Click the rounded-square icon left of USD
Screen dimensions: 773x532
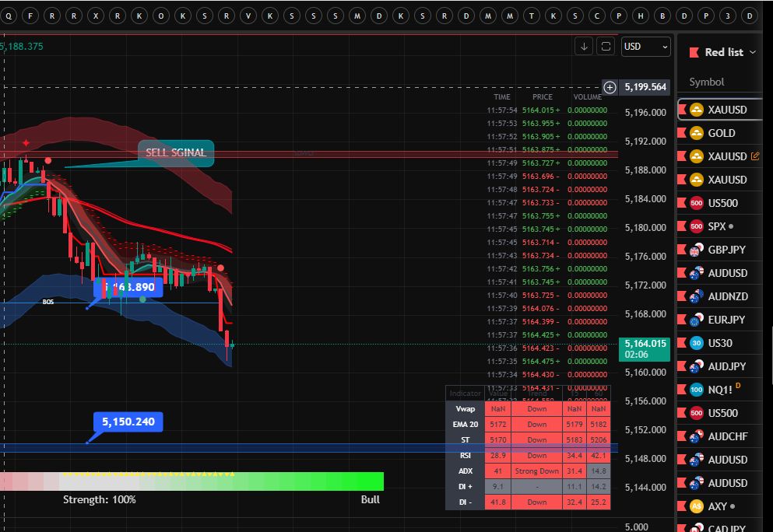tap(606, 47)
